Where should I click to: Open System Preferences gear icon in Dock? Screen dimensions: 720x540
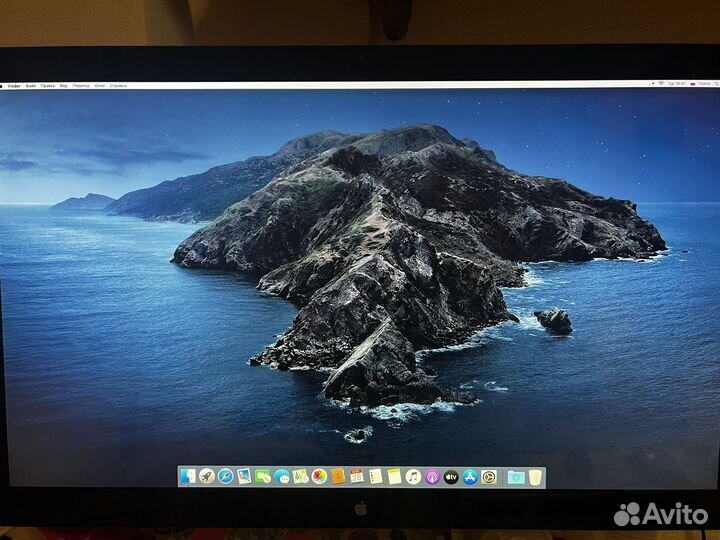pyautogui.click(x=489, y=478)
